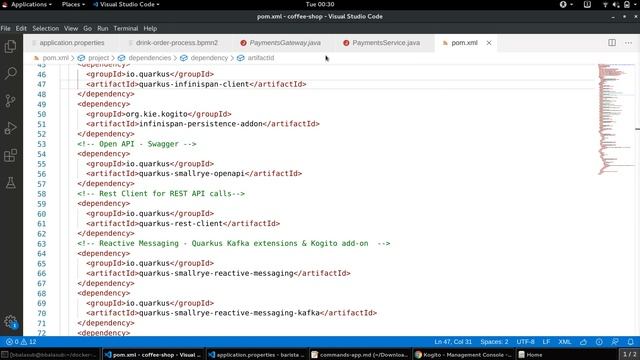Open the Search view in activity bar
This screenshot has width=640, height=360.
coord(11,73)
